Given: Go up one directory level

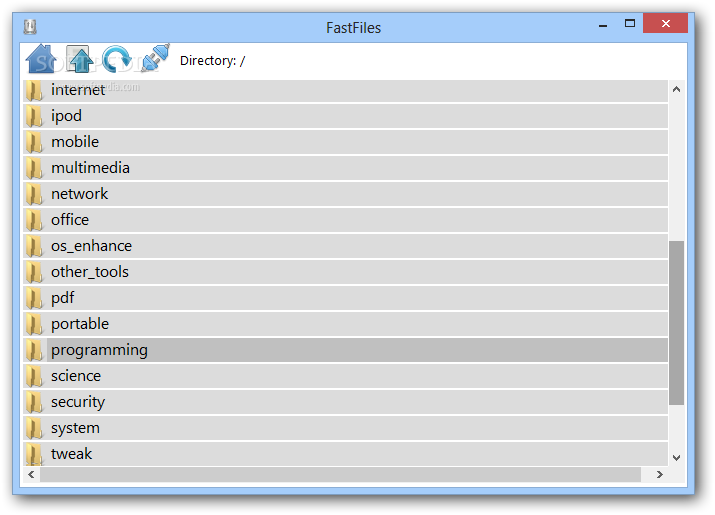Looking at the screenshot, I should coord(79,59).
